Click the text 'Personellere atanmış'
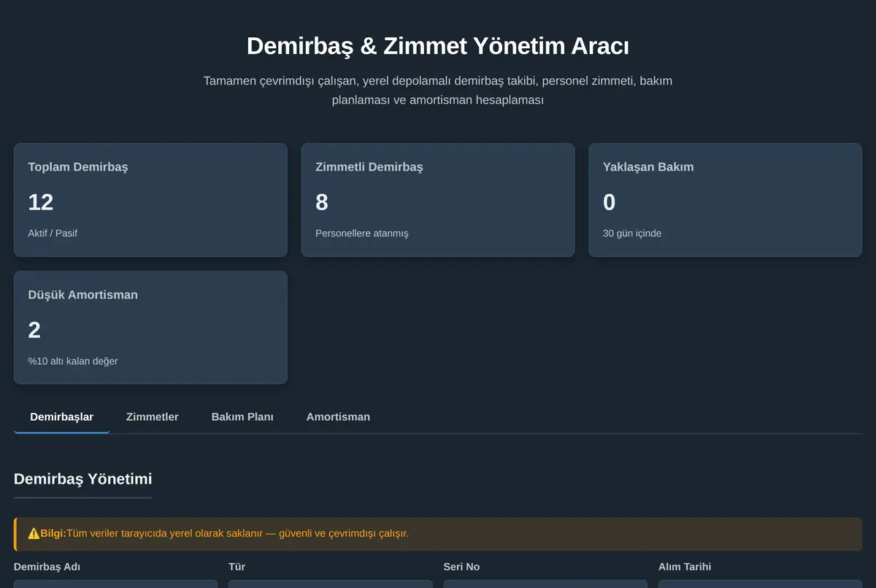The height and width of the screenshot is (588, 876). coord(362,233)
